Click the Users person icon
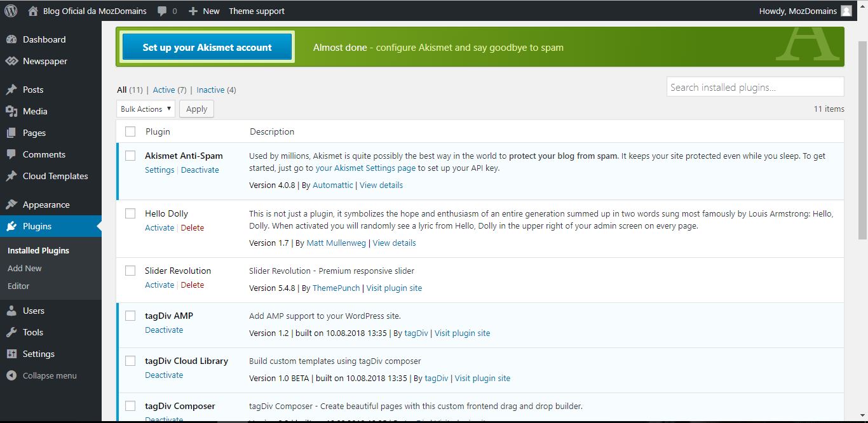 coord(11,311)
